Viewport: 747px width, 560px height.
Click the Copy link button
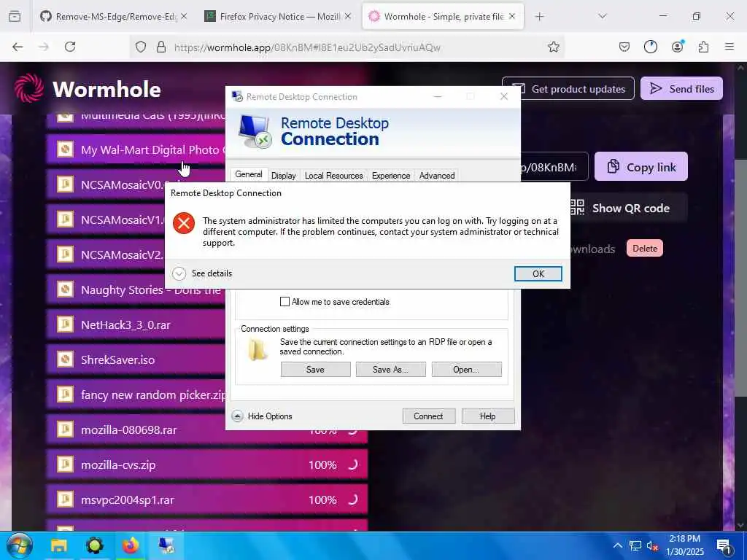(x=640, y=167)
